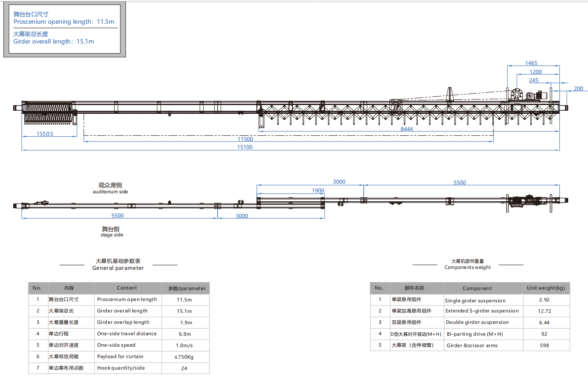The height and width of the screenshot is (381, 588).
Task: Click the drive motor in the upper drawing
Action: [x=539, y=95]
